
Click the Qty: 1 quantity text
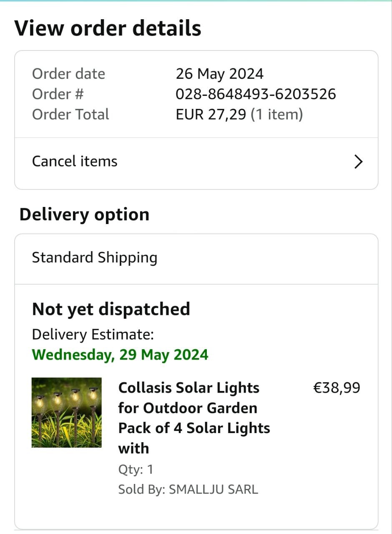136,470
